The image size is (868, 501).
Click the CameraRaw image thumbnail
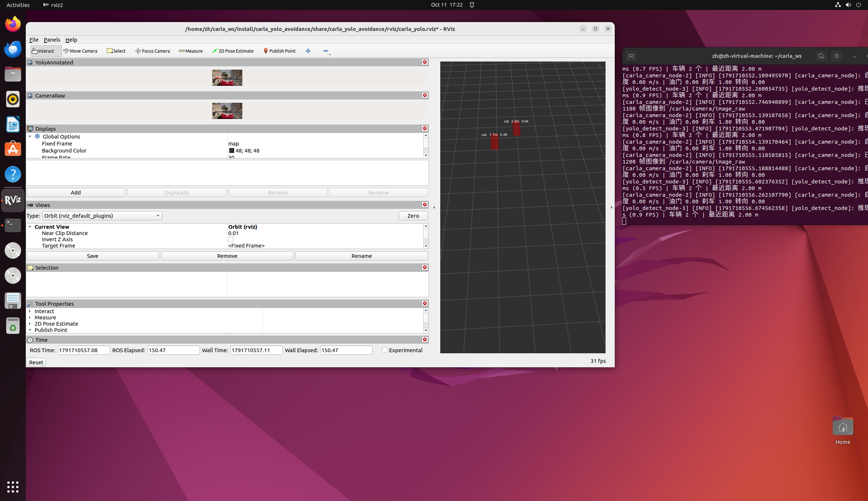pyautogui.click(x=227, y=111)
